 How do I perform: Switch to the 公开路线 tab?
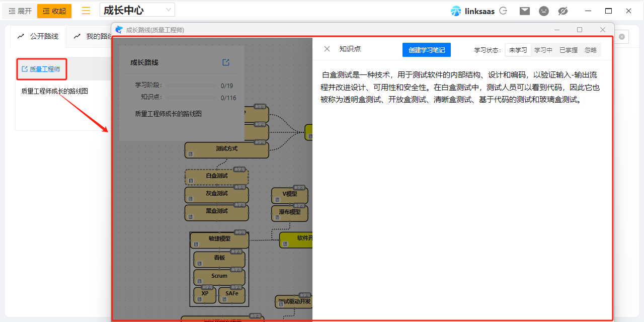38,36
